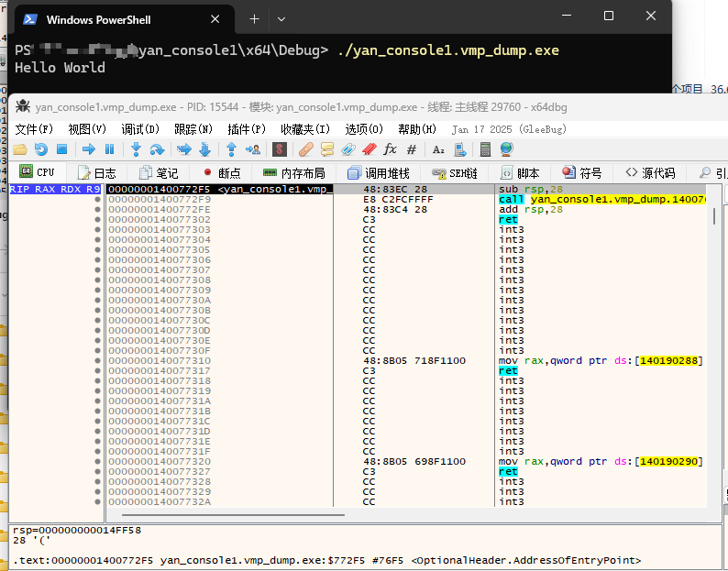Click the highlighted address 140190288 operand
Image resolution: width=728 pixels, height=571 pixels.
pos(670,360)
